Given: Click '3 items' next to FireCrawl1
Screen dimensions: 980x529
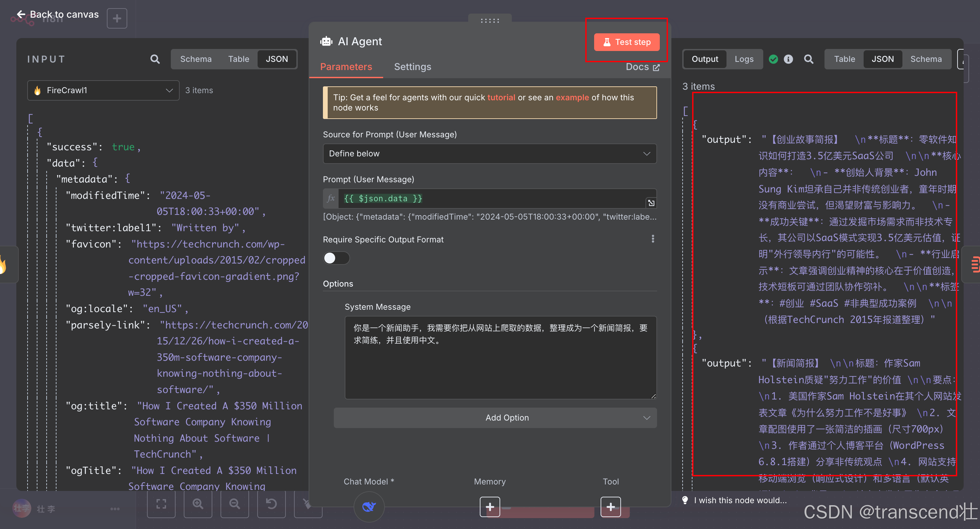Looking at the screenshot, I should point(199,90).
